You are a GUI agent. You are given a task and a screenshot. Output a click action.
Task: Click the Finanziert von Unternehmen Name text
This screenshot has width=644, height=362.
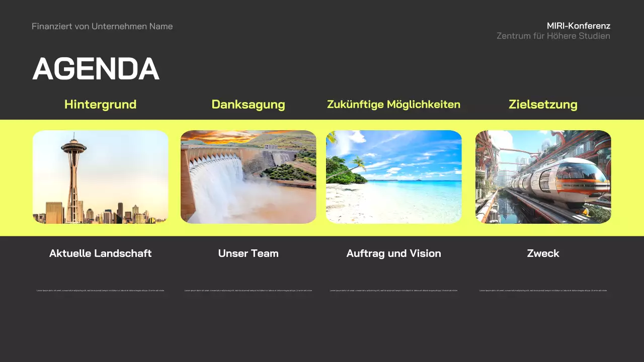[x=102, y=26]
